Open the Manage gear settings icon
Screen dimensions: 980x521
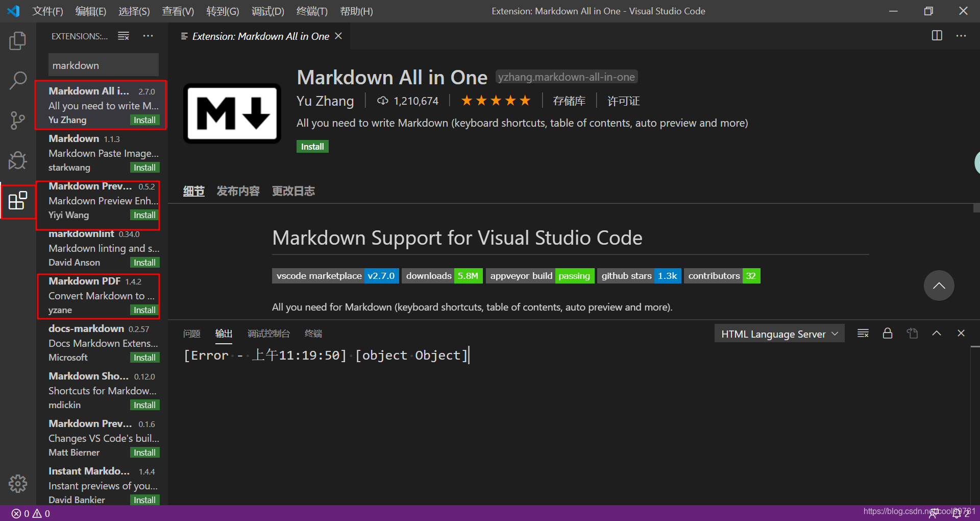click(x=18, y=483)
